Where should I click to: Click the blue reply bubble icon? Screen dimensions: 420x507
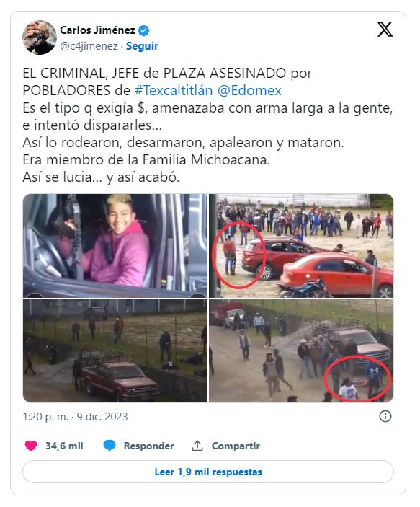click(x=110, y=446)
